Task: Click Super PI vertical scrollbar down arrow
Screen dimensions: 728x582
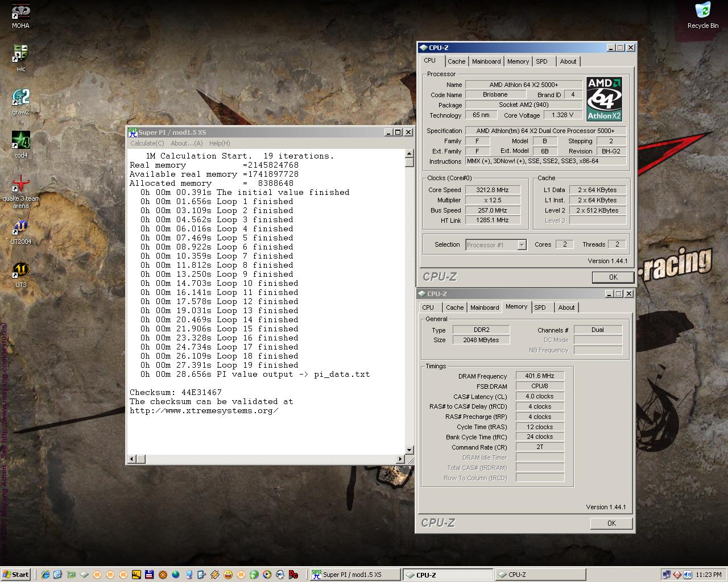Action: (x=409, y=450)
